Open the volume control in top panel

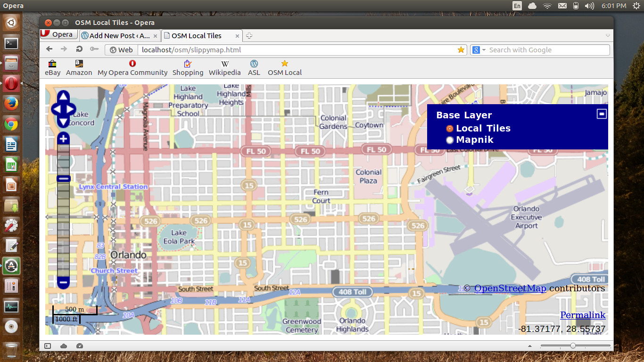pyautogui.click(x=589, y=6)
